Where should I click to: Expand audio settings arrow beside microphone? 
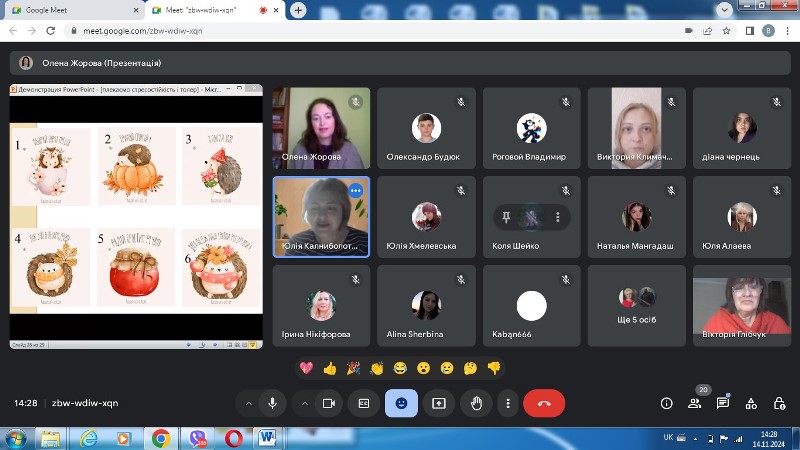point(248,403)
